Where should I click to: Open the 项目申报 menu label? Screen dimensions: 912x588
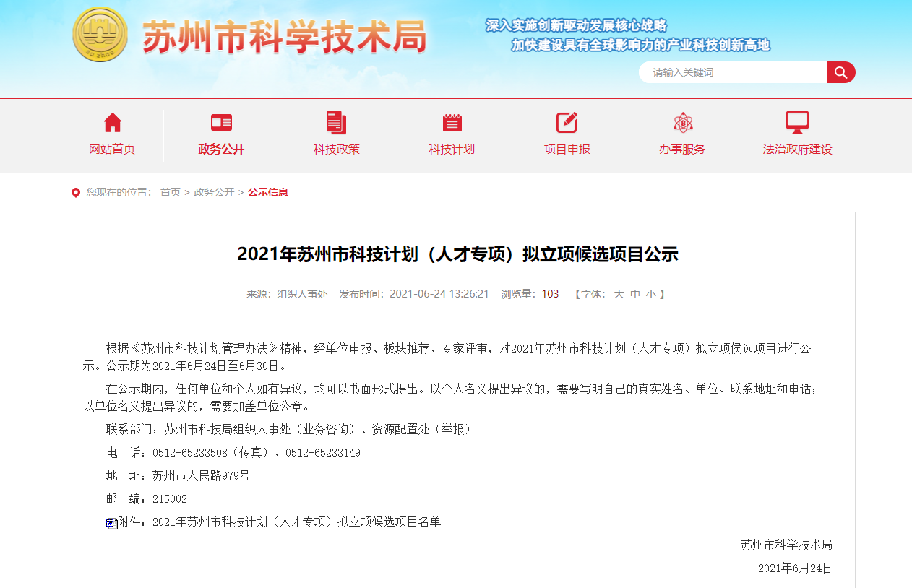(567, 150)
